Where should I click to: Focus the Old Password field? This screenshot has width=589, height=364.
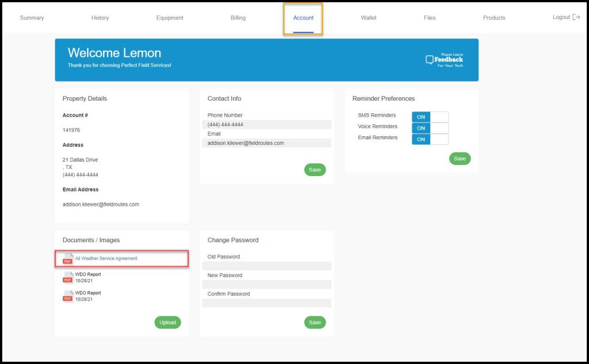pos(267,266)
